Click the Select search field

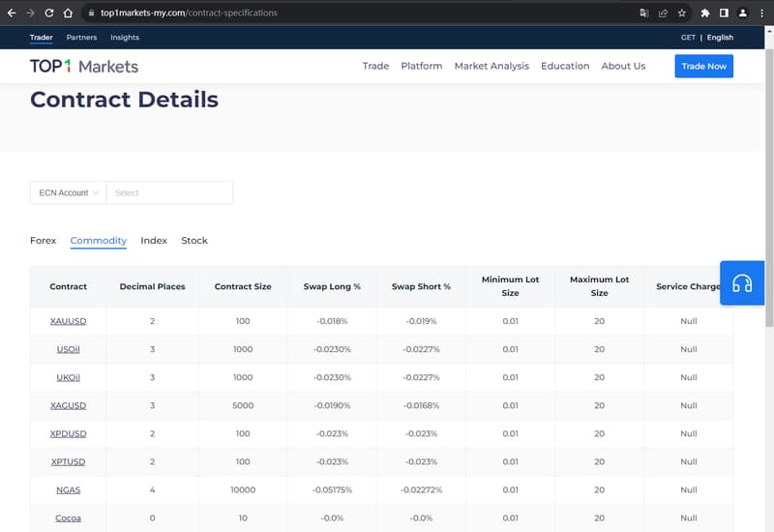point(169,192)
